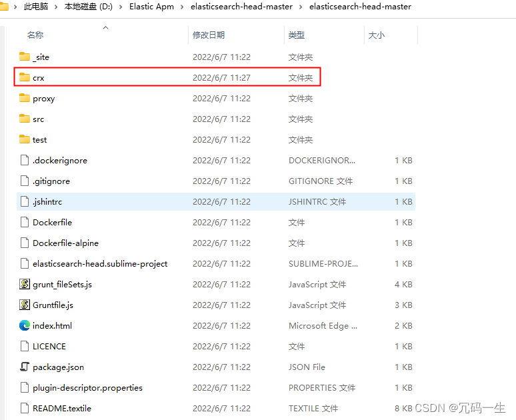This screenshot has height=420, width=516.
Task: Select the elasticsearch-head.sublime-project file name
Action: 100,264
